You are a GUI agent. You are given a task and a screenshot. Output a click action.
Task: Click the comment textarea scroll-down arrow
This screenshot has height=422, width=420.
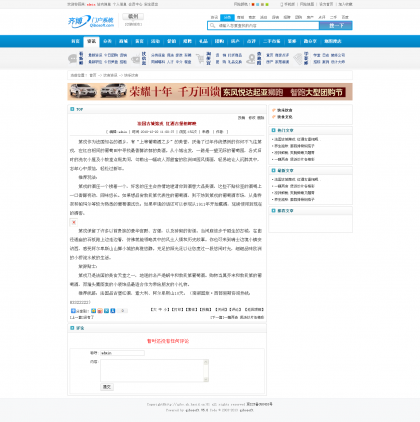coord(206,379)
